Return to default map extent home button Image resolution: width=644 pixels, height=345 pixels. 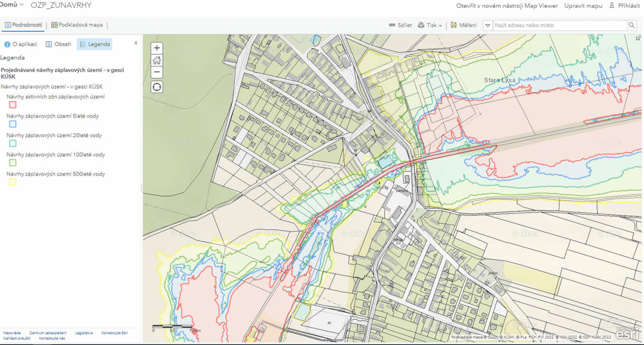coord(157,60)
